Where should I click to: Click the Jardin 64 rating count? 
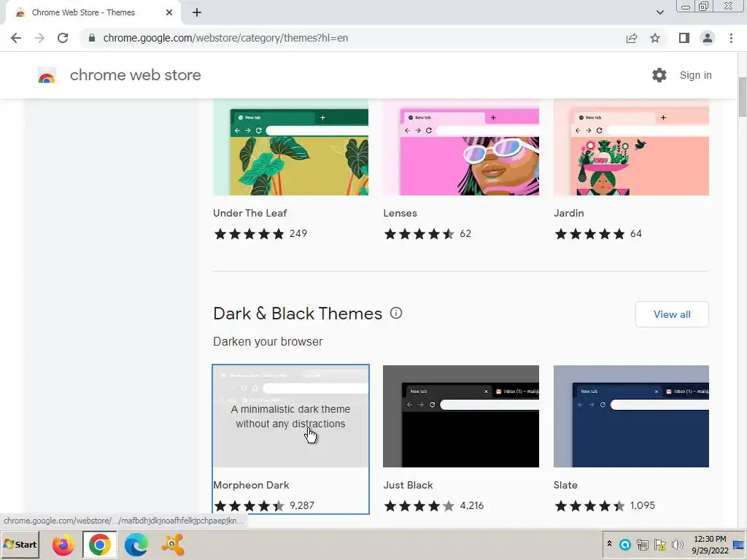coord(636,234)
